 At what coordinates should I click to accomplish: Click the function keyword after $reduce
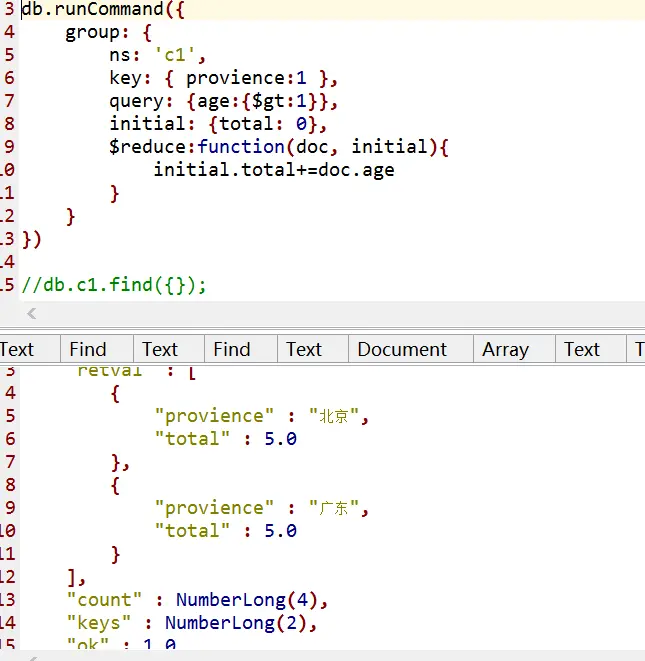click(x=241, y=147)
